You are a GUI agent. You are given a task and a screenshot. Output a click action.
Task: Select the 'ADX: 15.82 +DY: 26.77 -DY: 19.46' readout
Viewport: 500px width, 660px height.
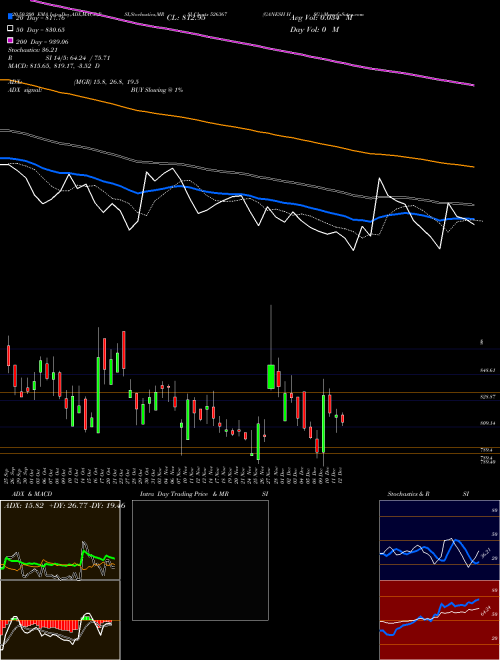click(64, 505)
